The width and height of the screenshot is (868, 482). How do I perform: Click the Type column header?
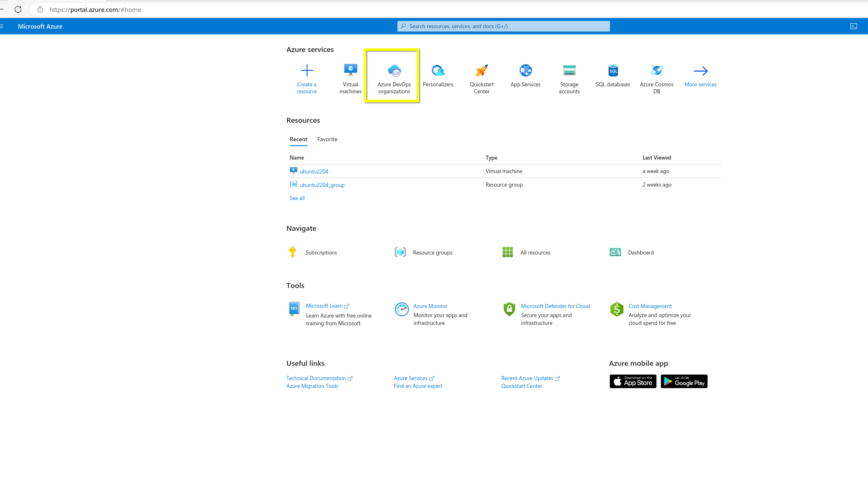491,158
